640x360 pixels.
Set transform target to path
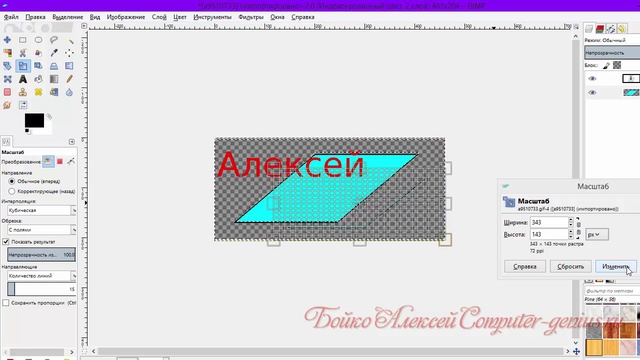pos(71,162)
